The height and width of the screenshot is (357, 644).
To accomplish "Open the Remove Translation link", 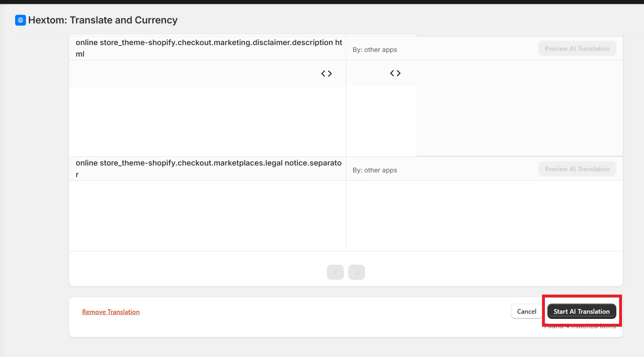I will click(111, 312).
